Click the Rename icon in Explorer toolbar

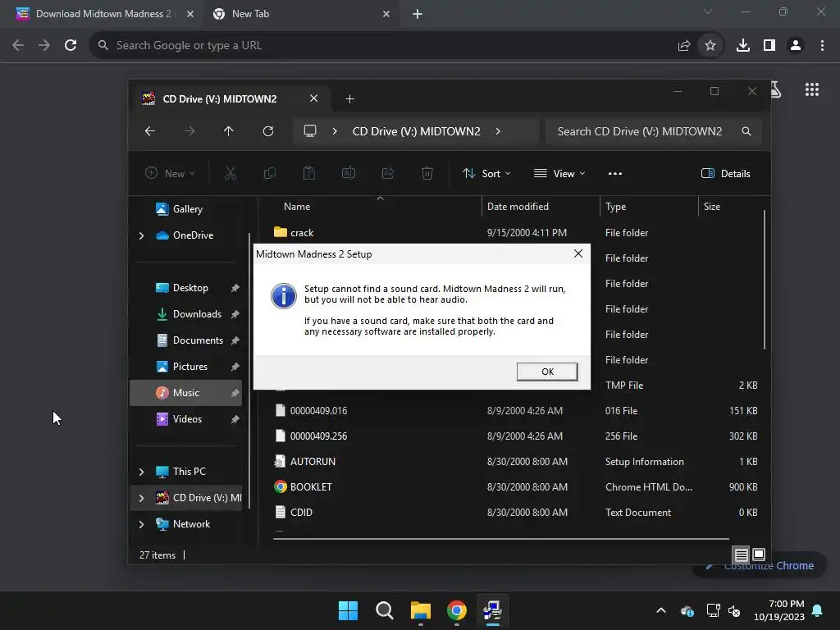[x=348, y=173]
